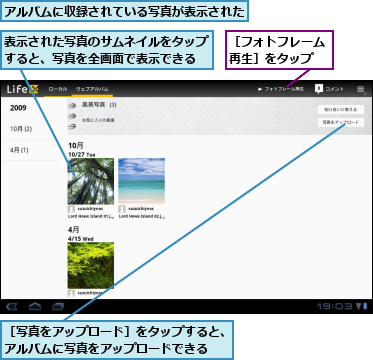This screenshot has height=360, width=373.
Task: Tap the 知り合いに教える button
Action: (x=341, y=109)
